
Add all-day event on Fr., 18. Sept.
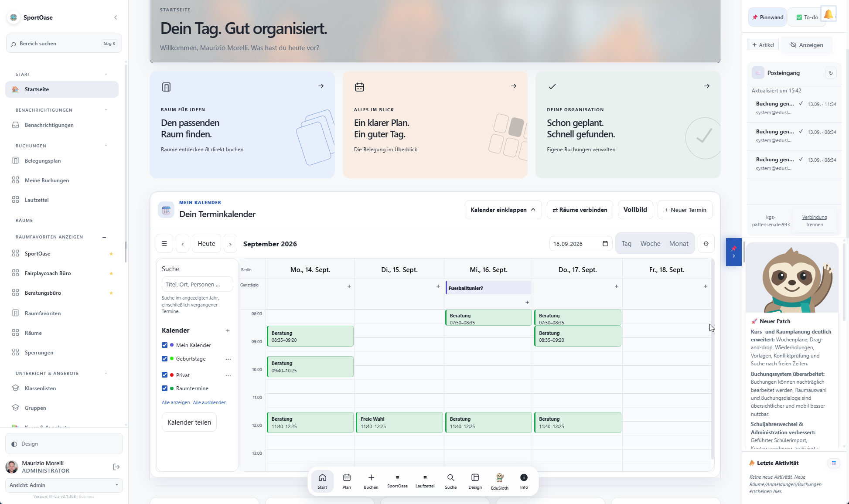tap(706, 286)
